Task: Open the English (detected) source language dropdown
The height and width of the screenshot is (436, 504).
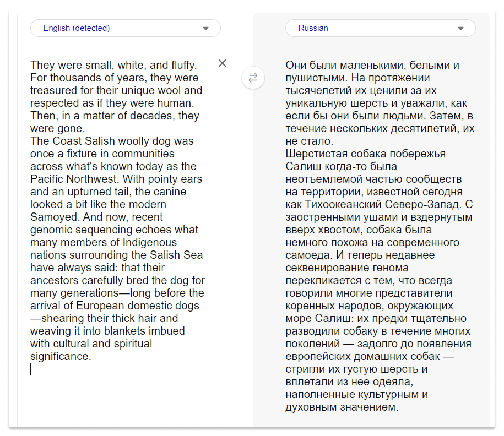Action: (126, 28)
